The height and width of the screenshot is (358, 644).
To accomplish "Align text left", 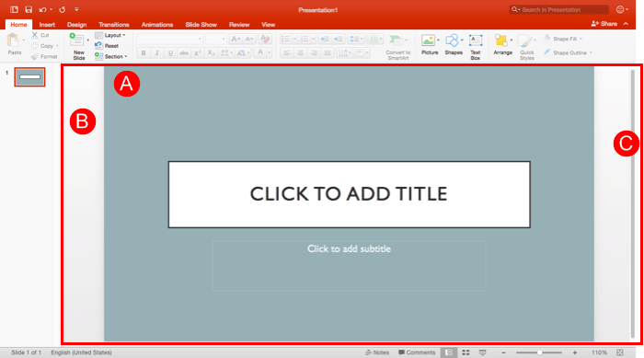I will pos(287,52).
